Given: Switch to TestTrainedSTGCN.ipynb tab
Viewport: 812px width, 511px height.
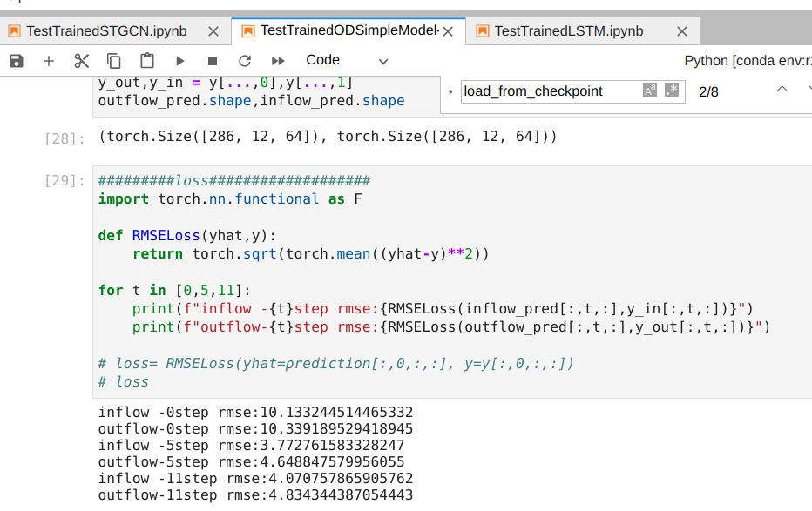Looking at the screenshot, I should tap(106, 31).
